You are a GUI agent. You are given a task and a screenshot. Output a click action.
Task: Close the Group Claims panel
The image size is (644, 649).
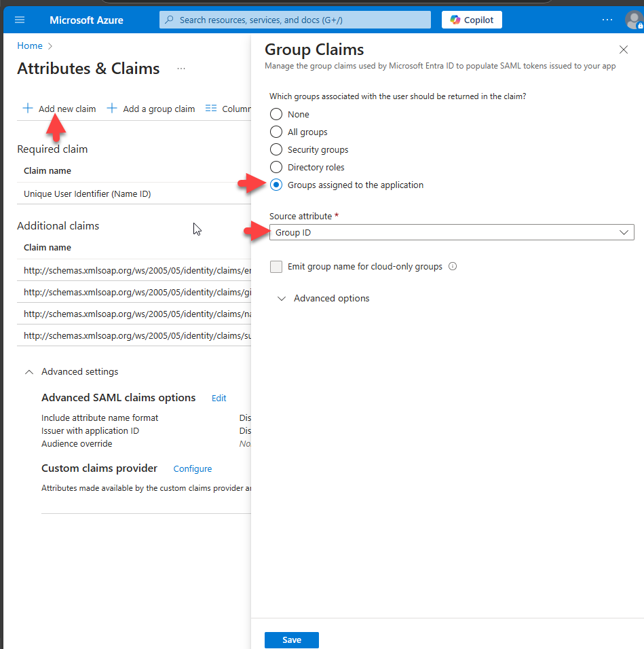[624, 50]
